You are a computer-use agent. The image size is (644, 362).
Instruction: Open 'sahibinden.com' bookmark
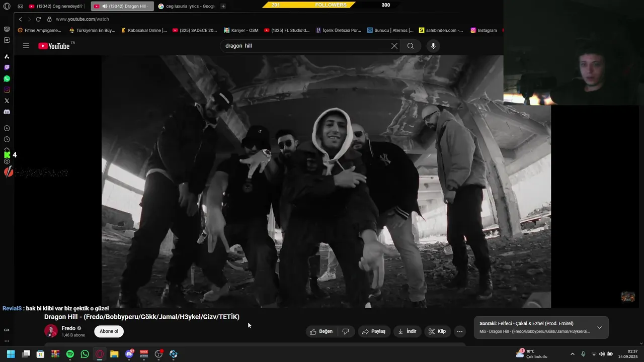[441, 30]
